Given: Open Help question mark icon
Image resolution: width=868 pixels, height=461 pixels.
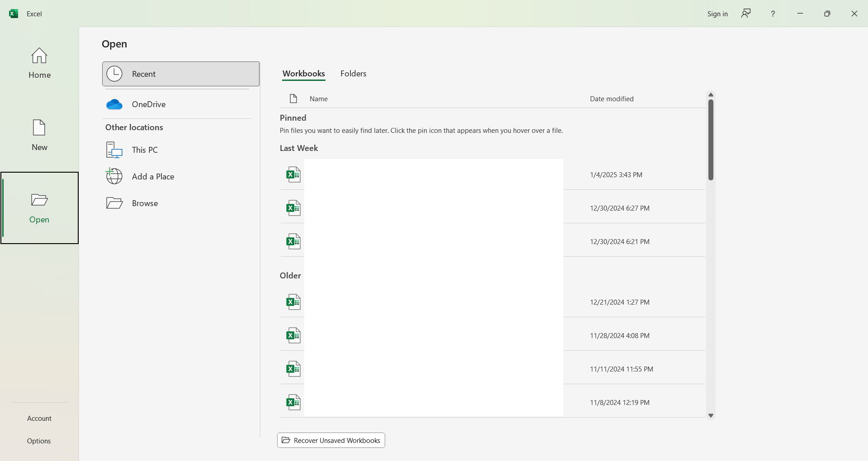Looking at the screenshot, I should 773,14.
